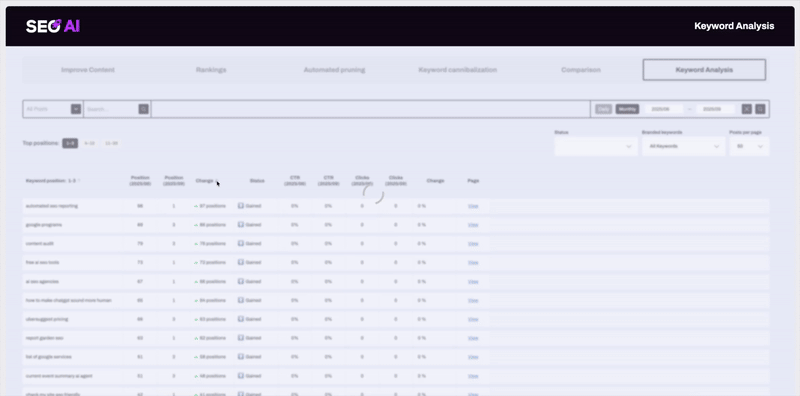Select the Keyword Analysis tab
This screenshot has height=396, width=800.
[704, 70]
